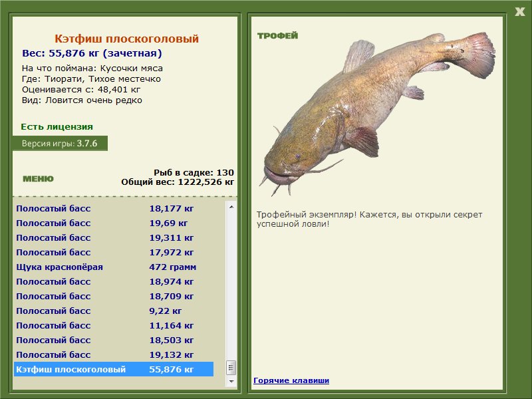Select Полосатый басс 18,503 кг row
The width and height of the screenshot is (532, 399).
(x=114, y=340)
